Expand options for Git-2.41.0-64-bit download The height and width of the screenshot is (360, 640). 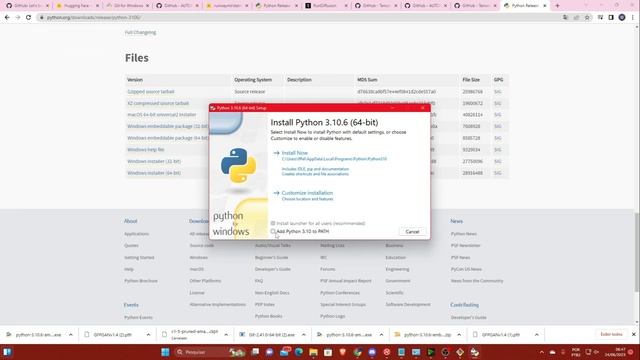click(x=304, y=335)
